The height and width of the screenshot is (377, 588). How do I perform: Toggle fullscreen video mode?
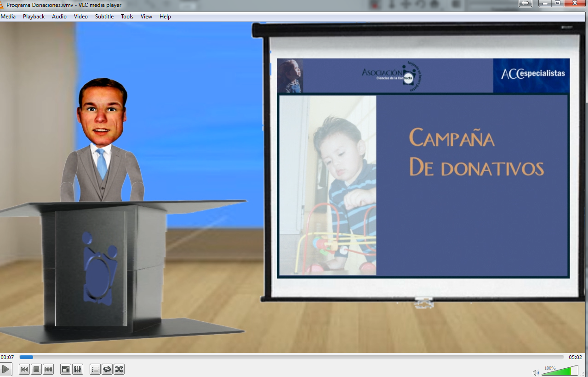(66, 369)
